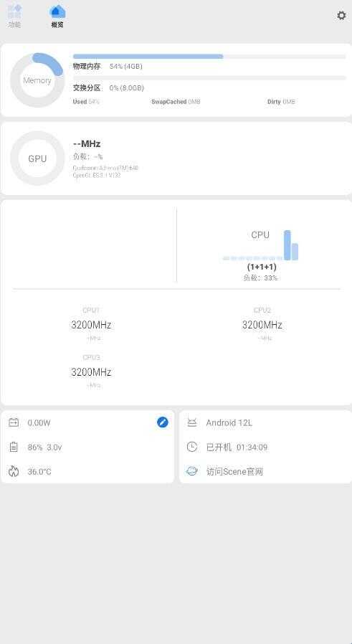352x644 pixels.
Task: Tap the planet icon beside Scene website
Action: pyautogui.click(x=192, y=471)
